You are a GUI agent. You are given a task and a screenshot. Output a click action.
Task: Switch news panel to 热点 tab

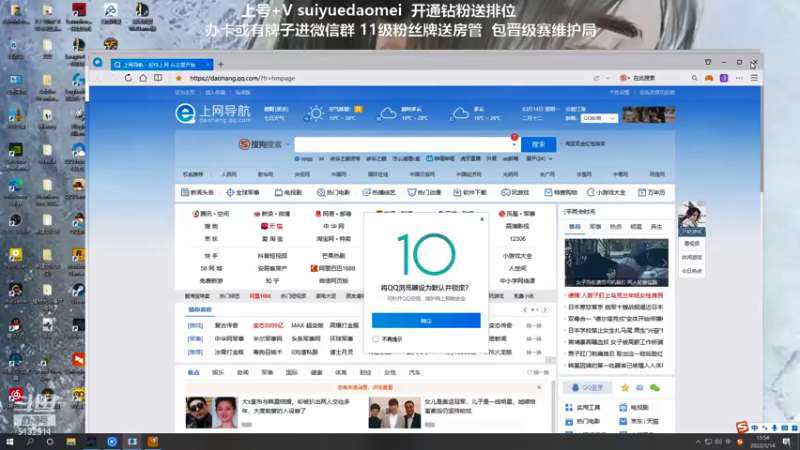616,227
